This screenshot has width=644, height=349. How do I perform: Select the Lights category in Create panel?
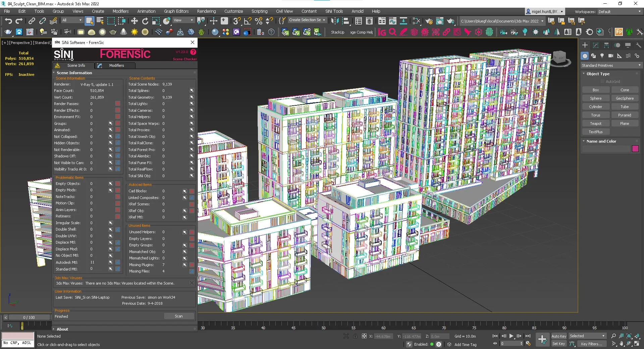[602, 56]
